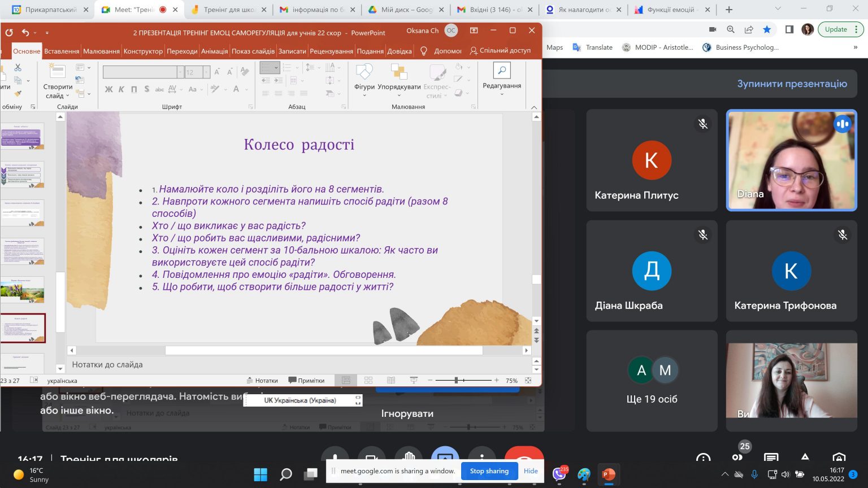Open the font size dropdown
This screenshot has width=868, height=488.
pyautogui.click(x=206, y=72)
